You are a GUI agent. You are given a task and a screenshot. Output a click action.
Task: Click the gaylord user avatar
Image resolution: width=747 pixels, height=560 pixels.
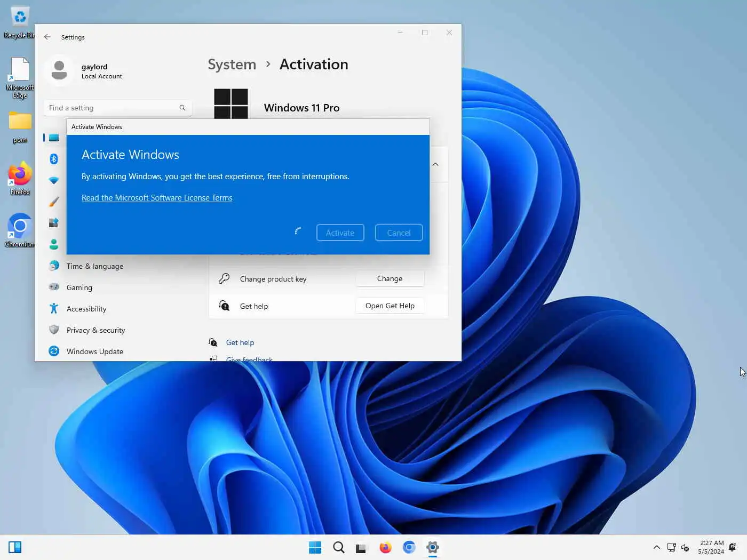pos(59,70)
